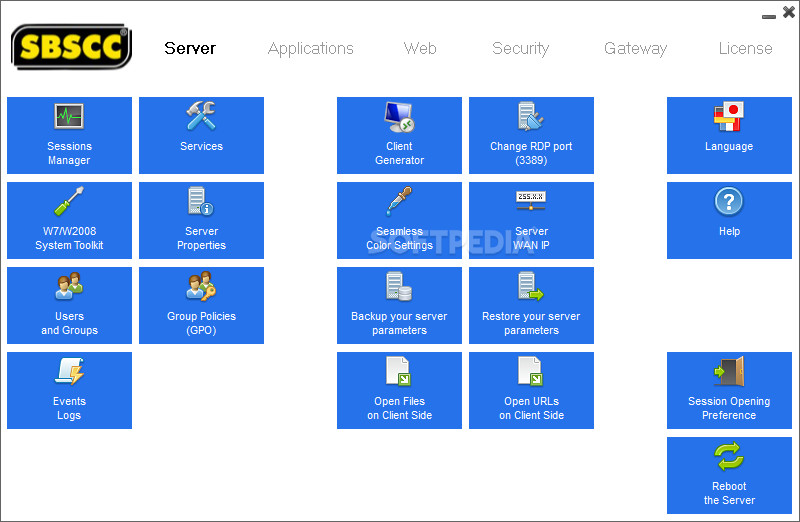800x522 pixels.
Task: Choose Backup your server parameters
Action: pyautogui.click(x=399, y=305)
